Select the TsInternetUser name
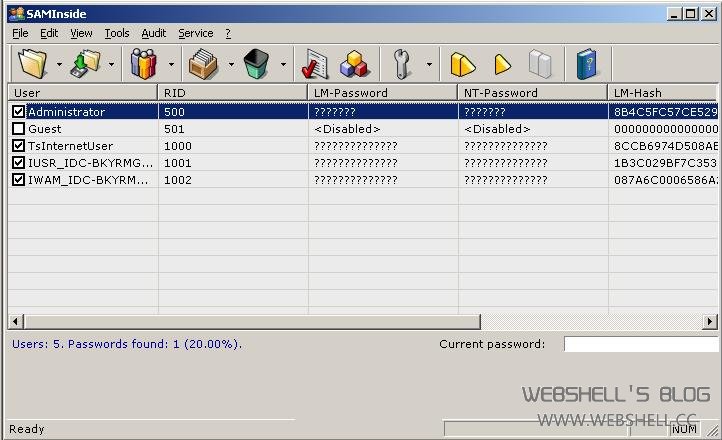The image size is (722, 440). pyautogui.click(x=70, y=146)
